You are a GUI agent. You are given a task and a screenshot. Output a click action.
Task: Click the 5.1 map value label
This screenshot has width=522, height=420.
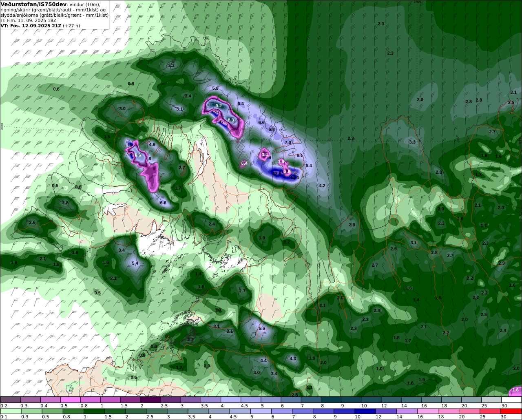[x=179, y=109]
